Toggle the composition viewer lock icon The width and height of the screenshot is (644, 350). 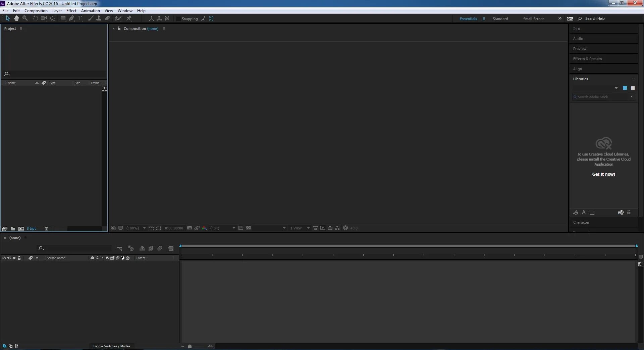[119, 29]
